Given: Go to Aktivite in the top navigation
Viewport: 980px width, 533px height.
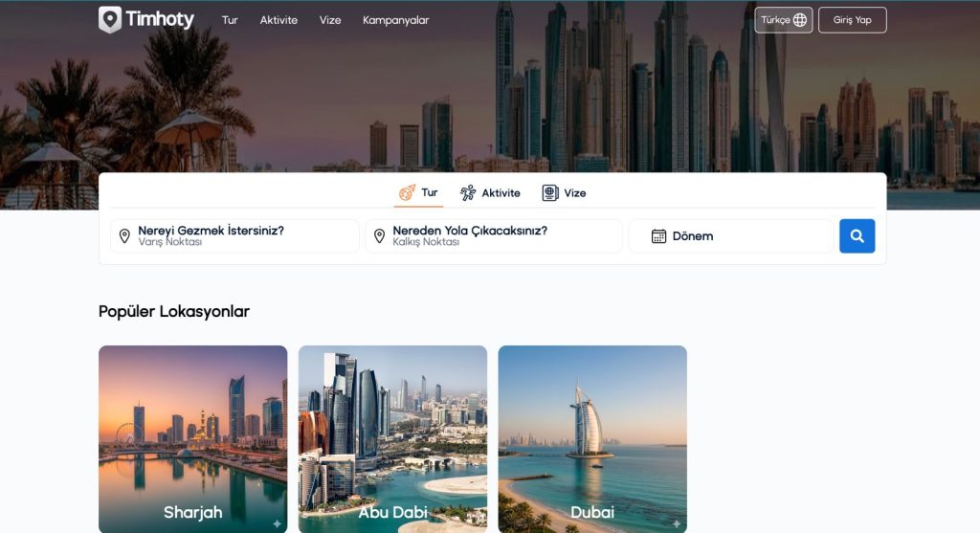Looking at the screenshot, I should point(278,20).
